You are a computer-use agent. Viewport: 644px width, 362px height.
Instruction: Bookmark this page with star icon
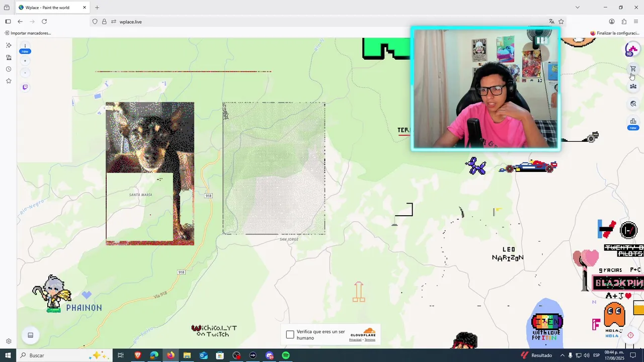click(x=561, y=22)
